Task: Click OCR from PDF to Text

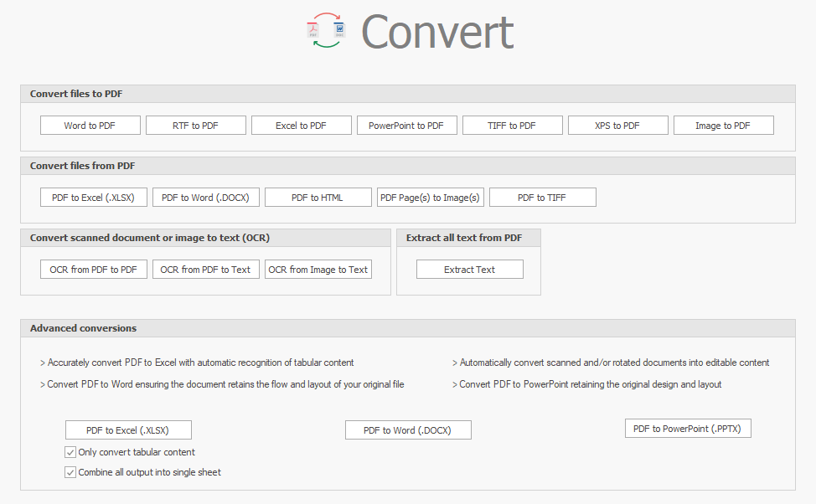Action: 205,270
